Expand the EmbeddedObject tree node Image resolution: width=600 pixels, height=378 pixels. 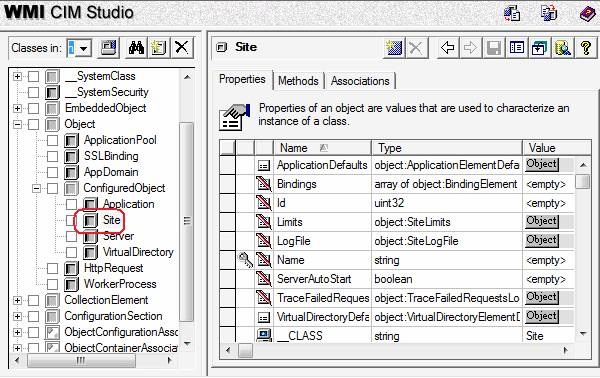coord(17,109)
